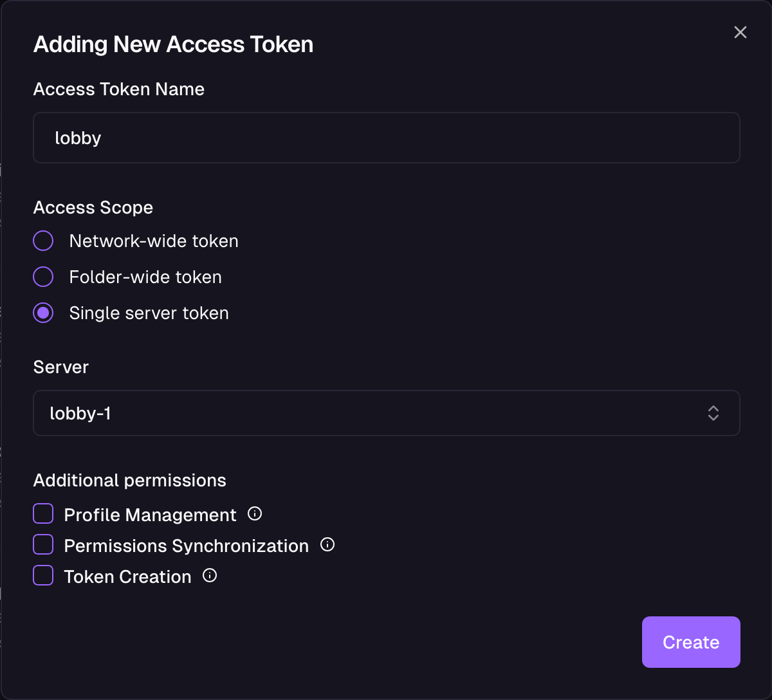Place cursor in the token name field showing lobby
This screenshot has width=772, height=700.
386,137
